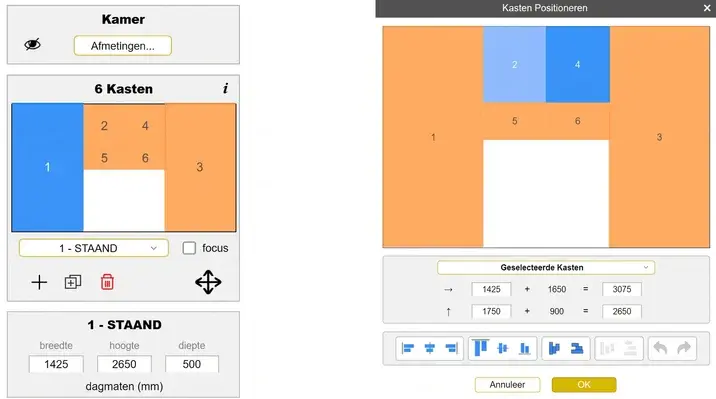716x399 pixels.
Task: Align selected cabinets to bottom
Action: click(525, 349)
